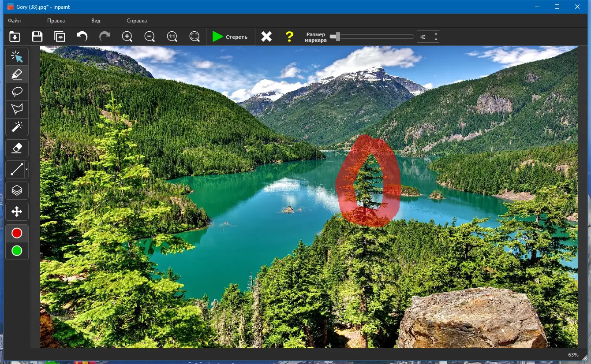Click the 63% zoom level in status bar
This screenshot has height=364, width=591.
pos(573,355)
